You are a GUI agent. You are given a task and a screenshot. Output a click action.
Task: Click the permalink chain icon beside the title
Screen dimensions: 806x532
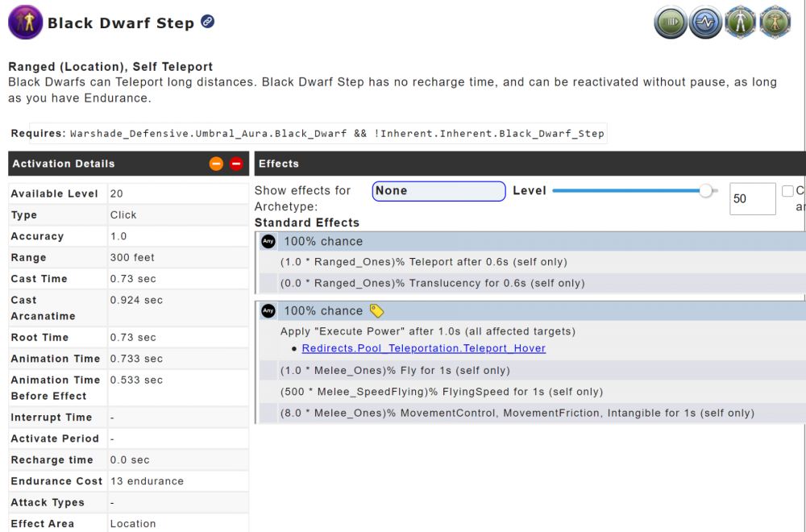coord(208,22)
